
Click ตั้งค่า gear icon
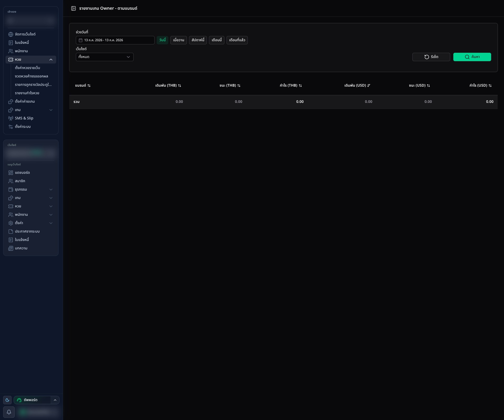pyautogui.click(x=11, y=223)
